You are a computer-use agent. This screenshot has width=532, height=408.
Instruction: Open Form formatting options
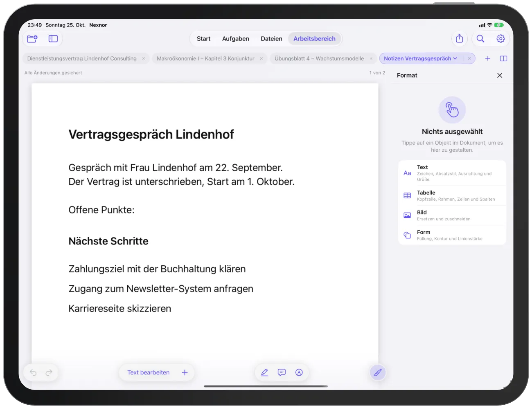point(452,235)
